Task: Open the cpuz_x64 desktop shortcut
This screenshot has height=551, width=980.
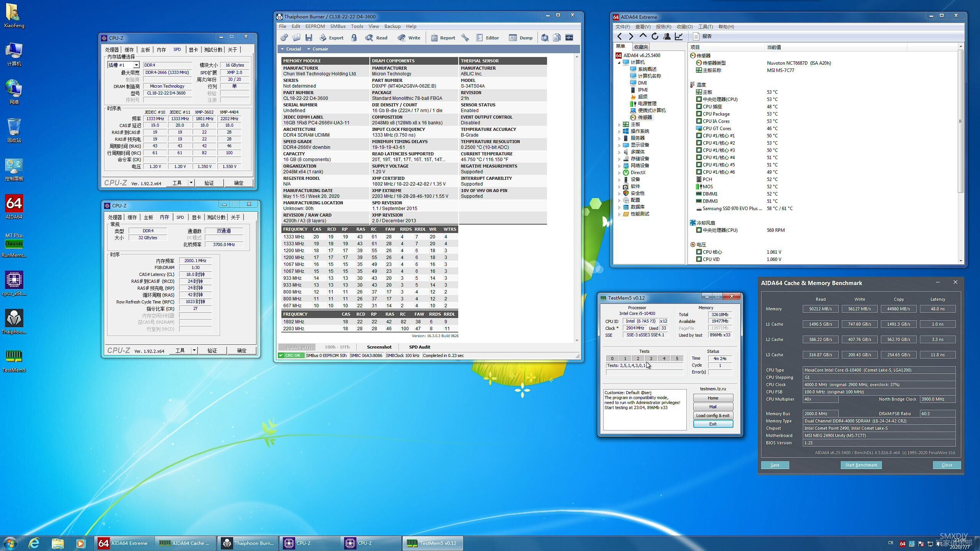Action: pos(14,283)
